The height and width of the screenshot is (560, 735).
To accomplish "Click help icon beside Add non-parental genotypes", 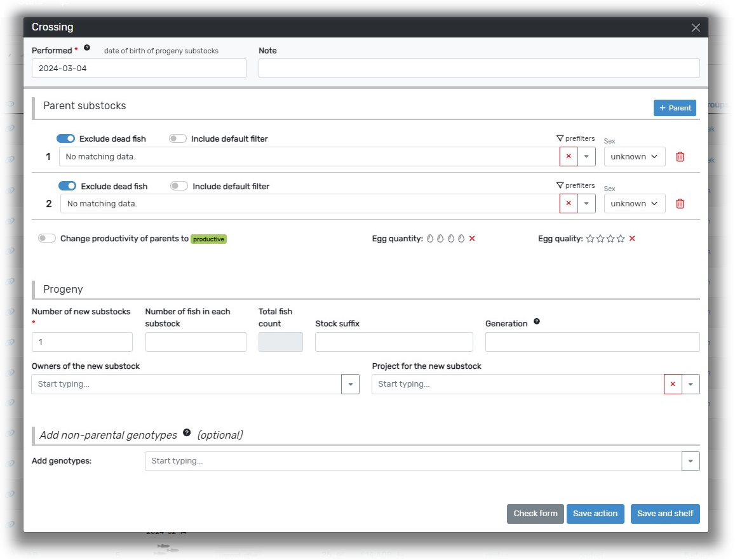I will point(187,432).
